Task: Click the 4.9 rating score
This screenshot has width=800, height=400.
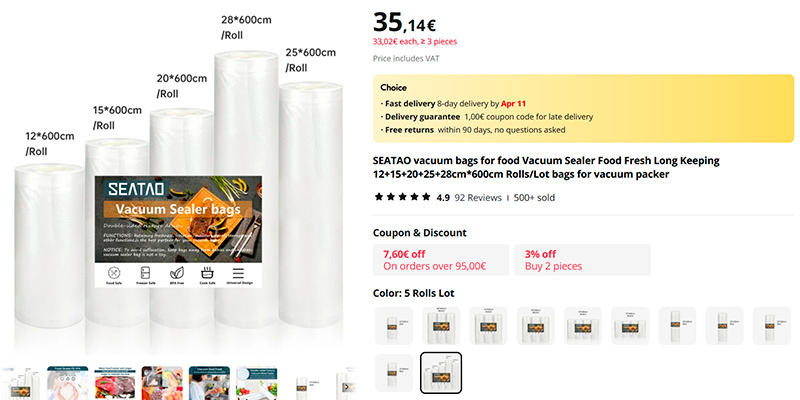Action: (443, 197)
